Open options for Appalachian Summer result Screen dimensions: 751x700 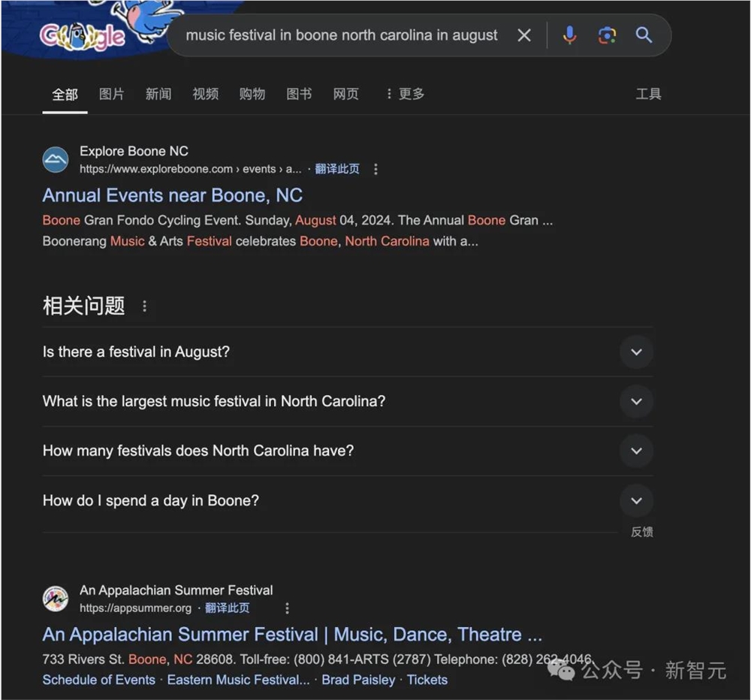287,608
